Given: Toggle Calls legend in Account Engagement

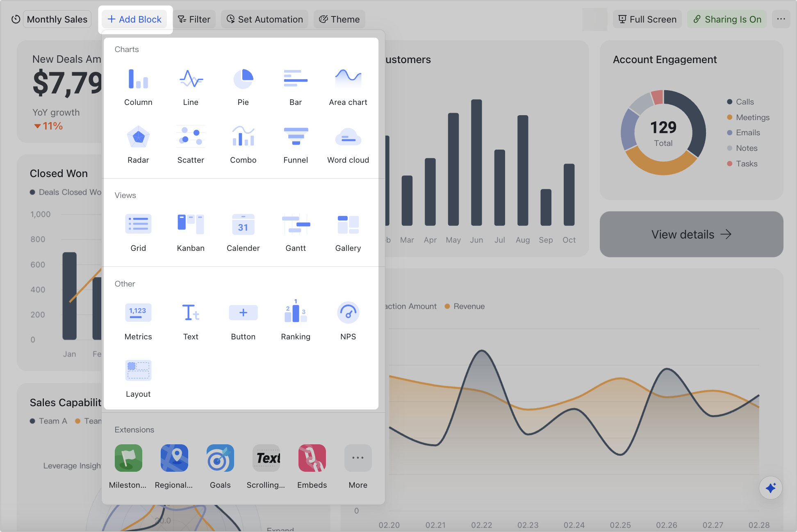Looking at the screenshot, I should pyautogui.click(x=740, y=102).
